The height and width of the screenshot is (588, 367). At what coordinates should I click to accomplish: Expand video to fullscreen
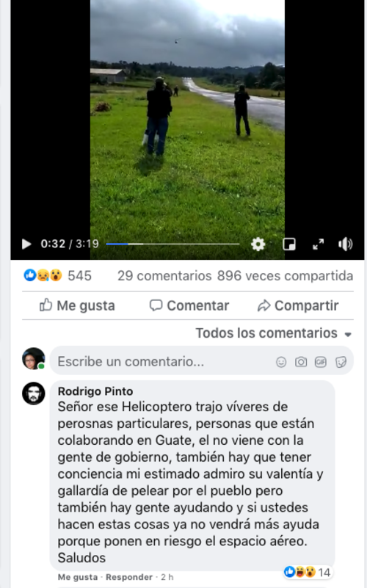(319, 244)
